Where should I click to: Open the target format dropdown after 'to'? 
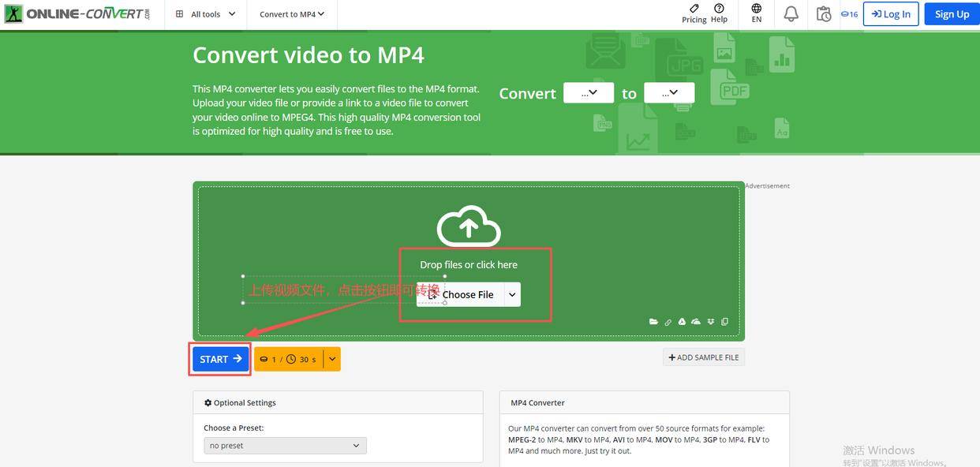669,92
